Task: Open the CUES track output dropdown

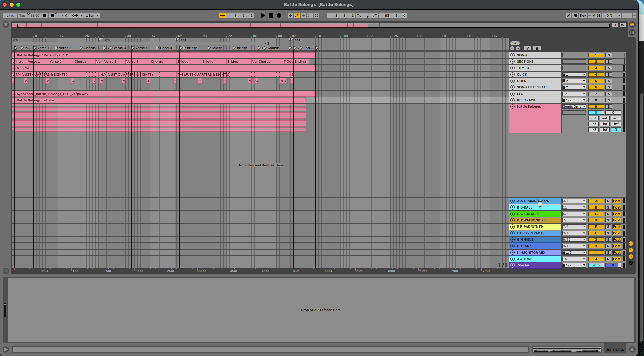Action: point(574,81)
